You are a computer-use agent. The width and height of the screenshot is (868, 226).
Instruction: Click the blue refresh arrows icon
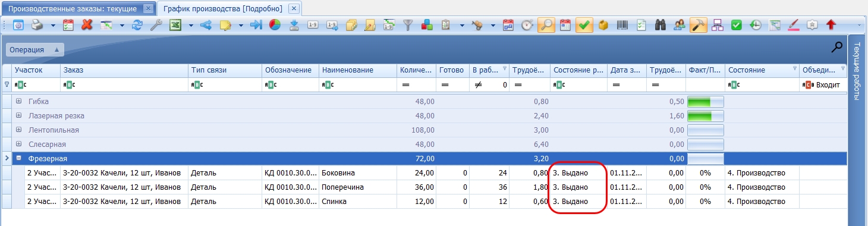(137, 25)
